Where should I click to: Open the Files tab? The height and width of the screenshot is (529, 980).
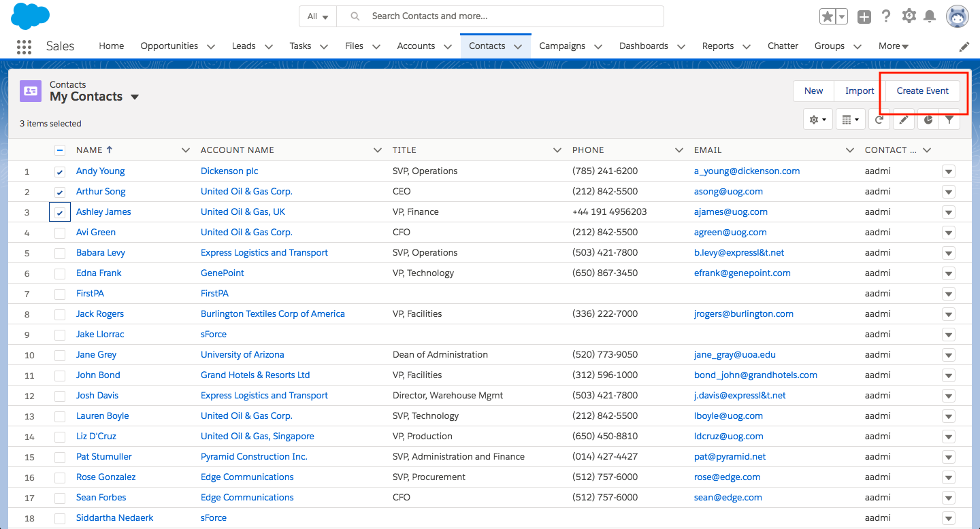(354, 46)
